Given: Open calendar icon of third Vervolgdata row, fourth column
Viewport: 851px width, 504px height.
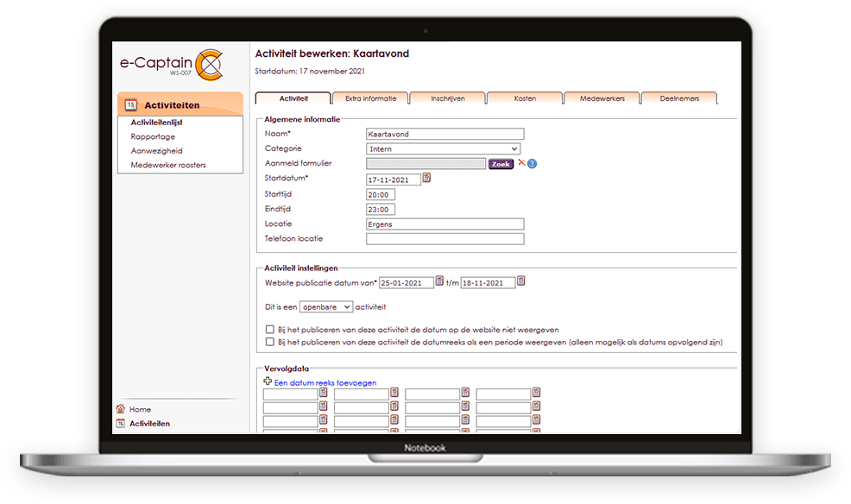Looking at the screenshot, I should tap(537, 419).
